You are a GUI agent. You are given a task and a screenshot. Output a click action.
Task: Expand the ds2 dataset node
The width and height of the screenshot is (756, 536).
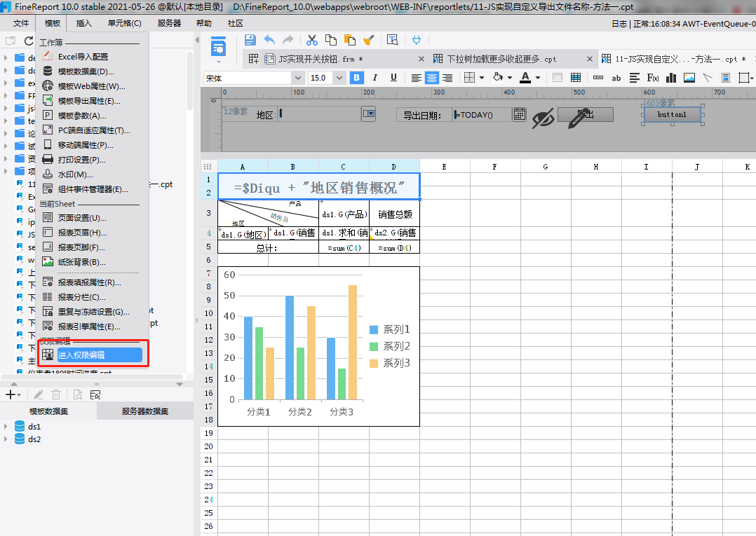6,439
